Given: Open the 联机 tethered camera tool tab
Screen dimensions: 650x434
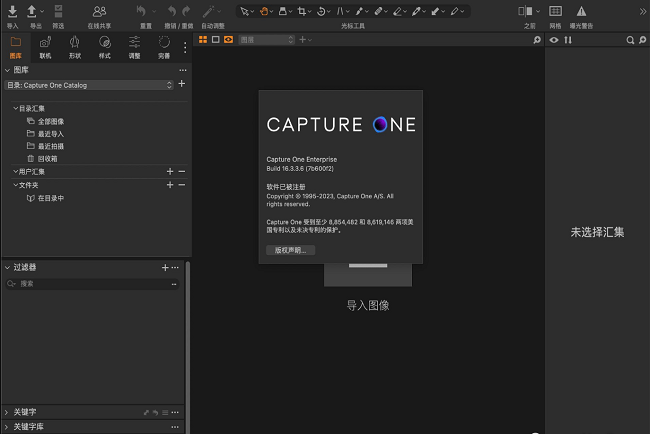Looking at the screenshot, I should 45,47.
